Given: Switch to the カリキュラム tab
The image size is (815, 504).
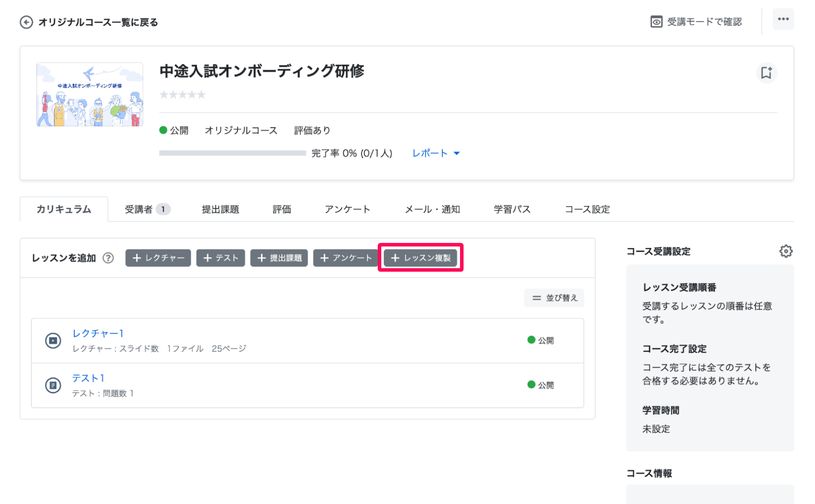Looking at the screenshot, I should tap(64, 209).
